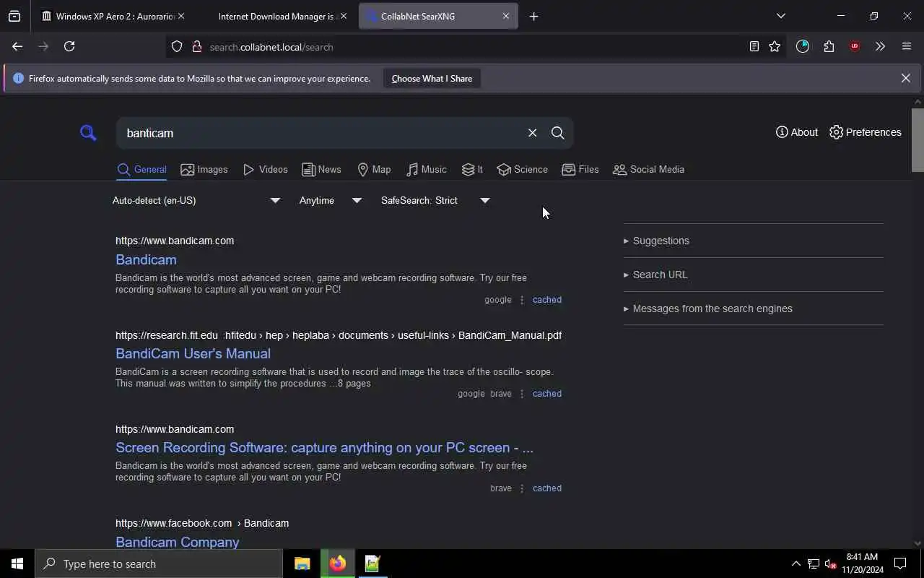Screen dimensions: 924x578
Task: Open File Explorer from the taskbar
Action: tap(302, 564)
